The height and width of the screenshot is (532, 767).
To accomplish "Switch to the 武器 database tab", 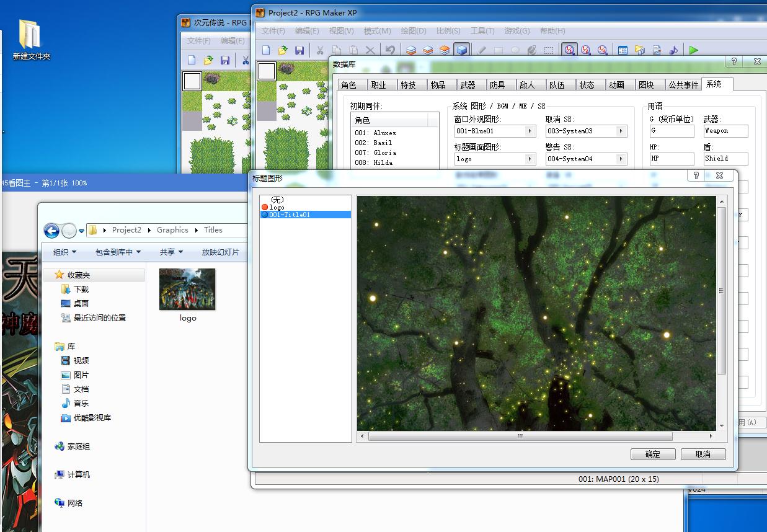I will (x=468, y=85).
